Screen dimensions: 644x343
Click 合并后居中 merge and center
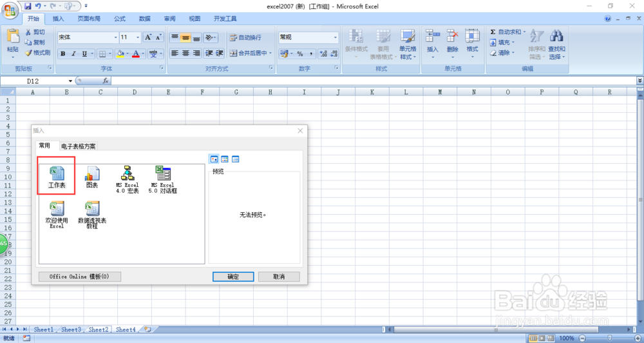[x=248, y=53]
